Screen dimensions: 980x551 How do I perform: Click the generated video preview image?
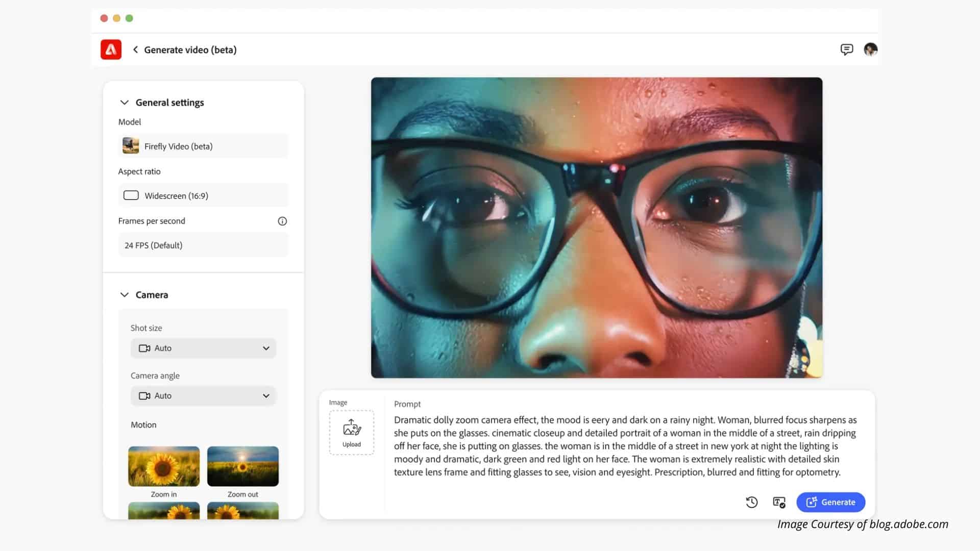click(596, 228)
